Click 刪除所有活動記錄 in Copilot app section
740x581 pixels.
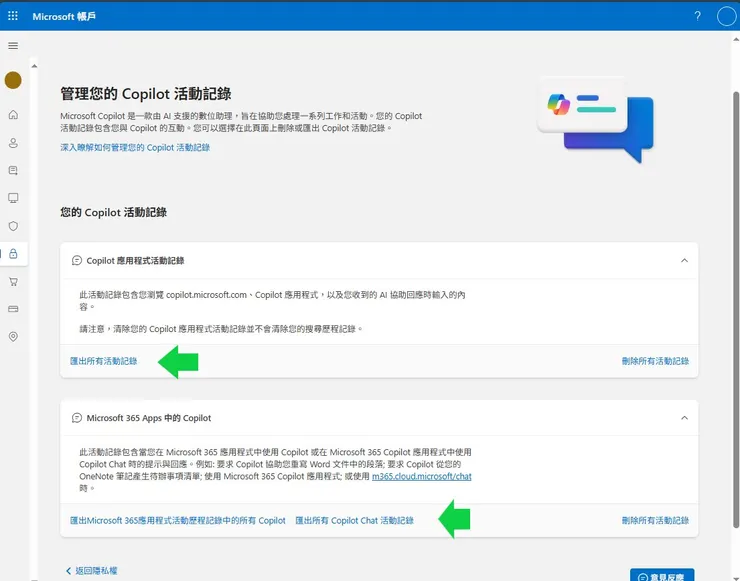(x=655, y=361)
